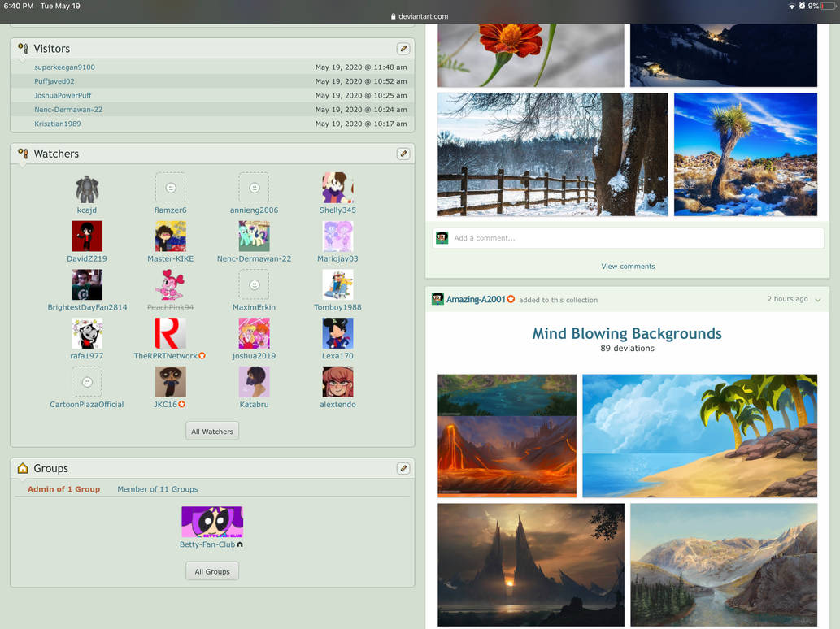Open Puffjaved02 visitor link

click(54, 81)
